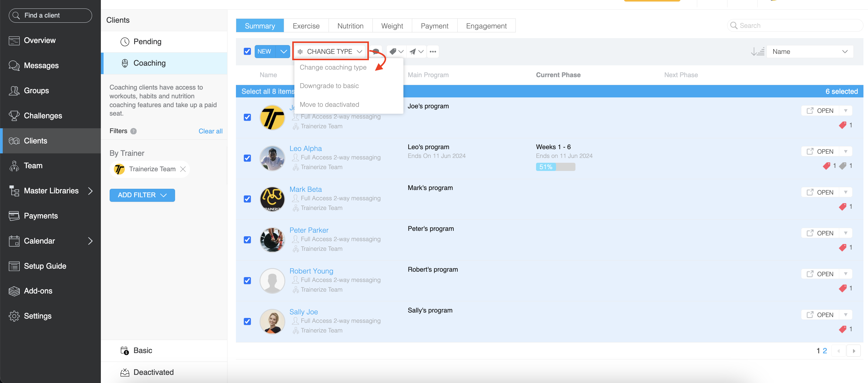Click Clear all filters link

pyautogui.click(x=210, y=131)
